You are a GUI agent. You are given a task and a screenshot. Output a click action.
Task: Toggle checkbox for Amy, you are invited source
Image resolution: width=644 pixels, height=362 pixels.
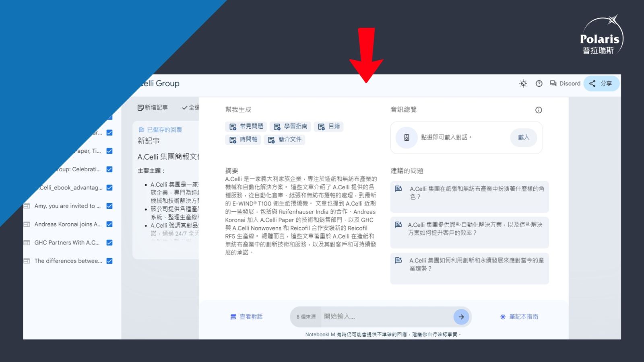(109, 206)
